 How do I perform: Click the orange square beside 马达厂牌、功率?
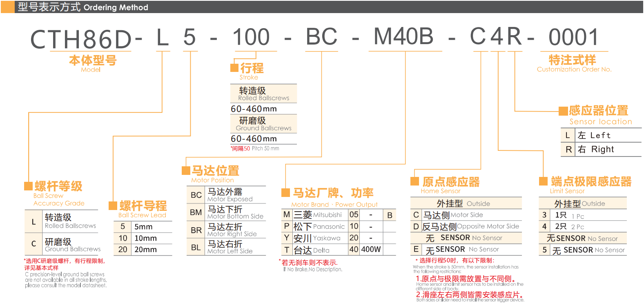point(285,192)
